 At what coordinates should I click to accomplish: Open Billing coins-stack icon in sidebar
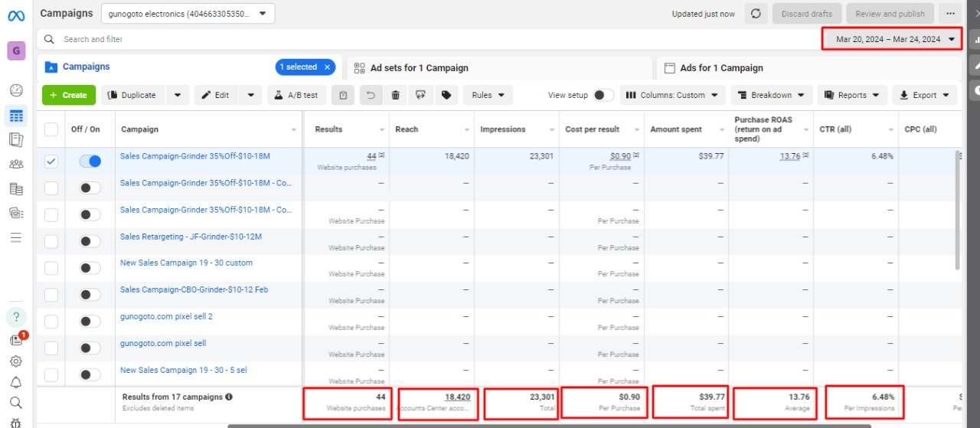tap(16, 188)
